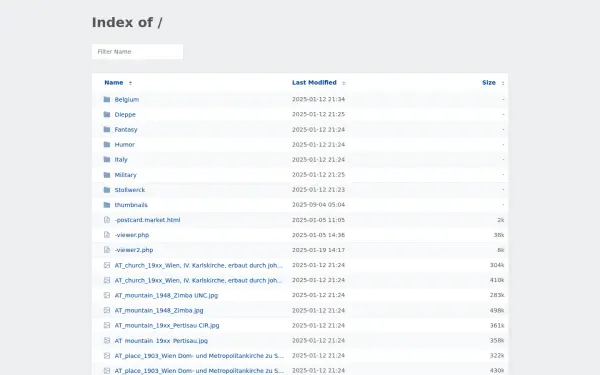Screen dimensions: 600x375
Task: Open the Belgium folder link
Action: (127, 99)
